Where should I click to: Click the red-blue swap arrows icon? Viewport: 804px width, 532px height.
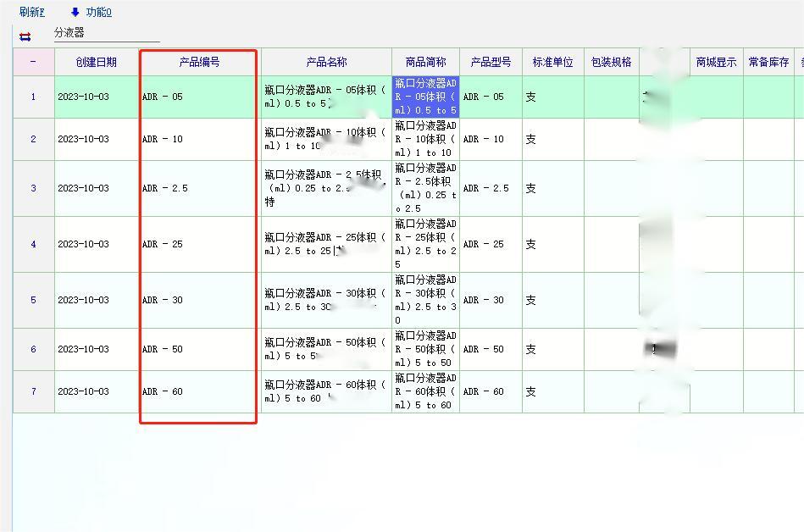25,36
